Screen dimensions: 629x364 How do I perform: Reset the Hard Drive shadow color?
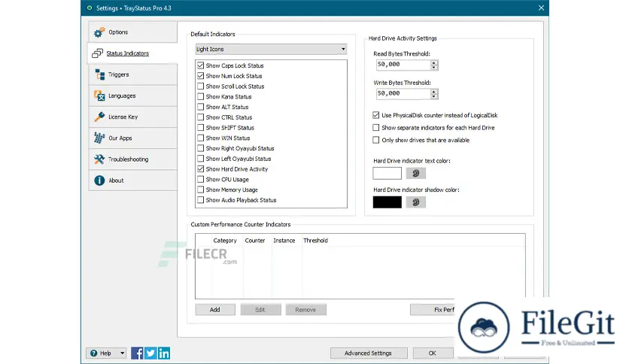(x=415, y=202)
